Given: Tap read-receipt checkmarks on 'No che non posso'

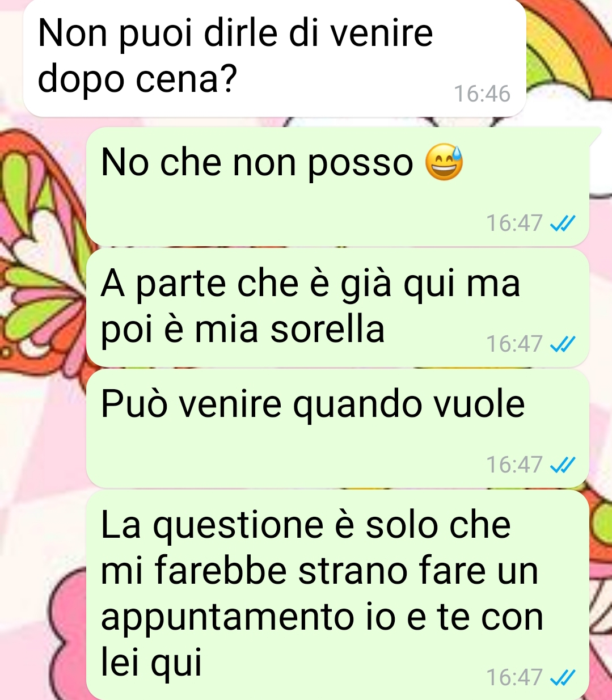Looking at the screenshot, I should [x=563, y=224].
